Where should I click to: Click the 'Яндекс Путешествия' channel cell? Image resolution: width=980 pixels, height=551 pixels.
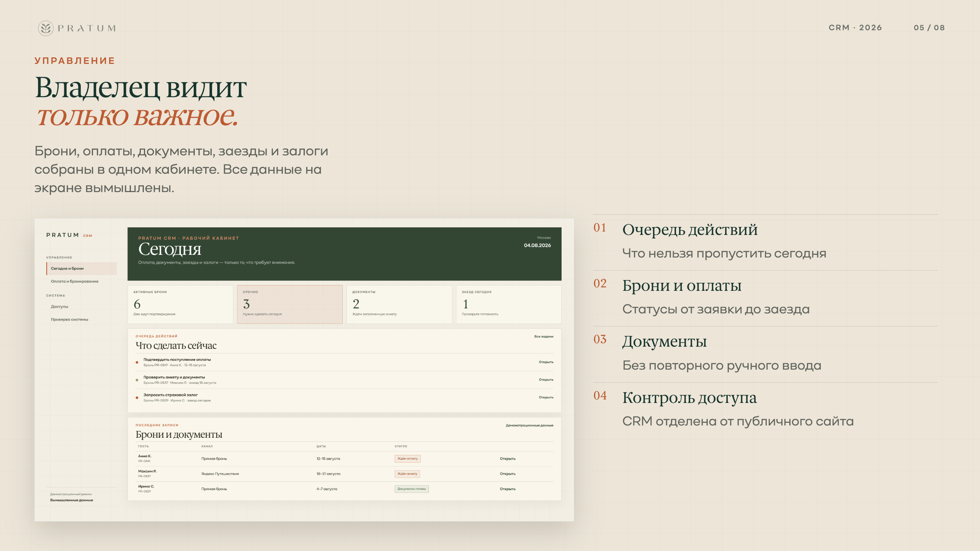coord(220,474)
